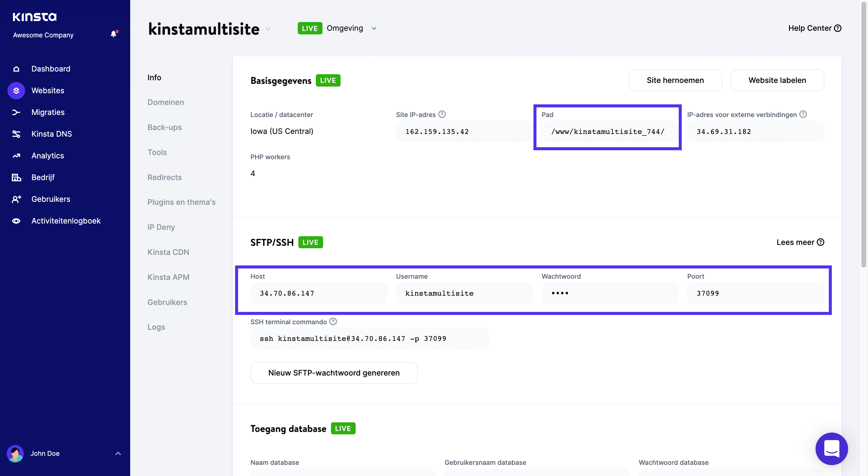
Task: Go to Websites section
Action: [48, 90]
